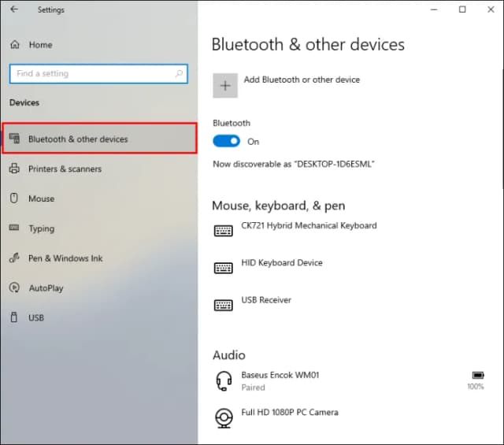Click the battery indicator for Baseus headset
The image size is (504, 445).
(476, 376)
